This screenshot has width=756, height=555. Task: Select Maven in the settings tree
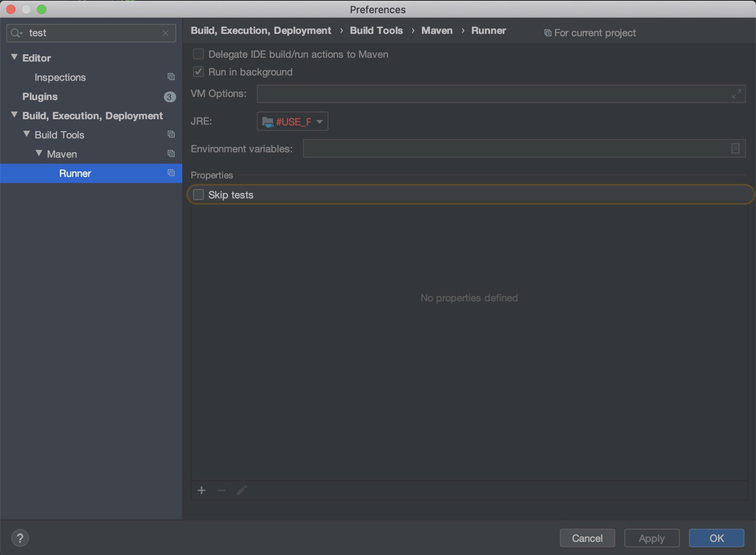pos(62,154)
